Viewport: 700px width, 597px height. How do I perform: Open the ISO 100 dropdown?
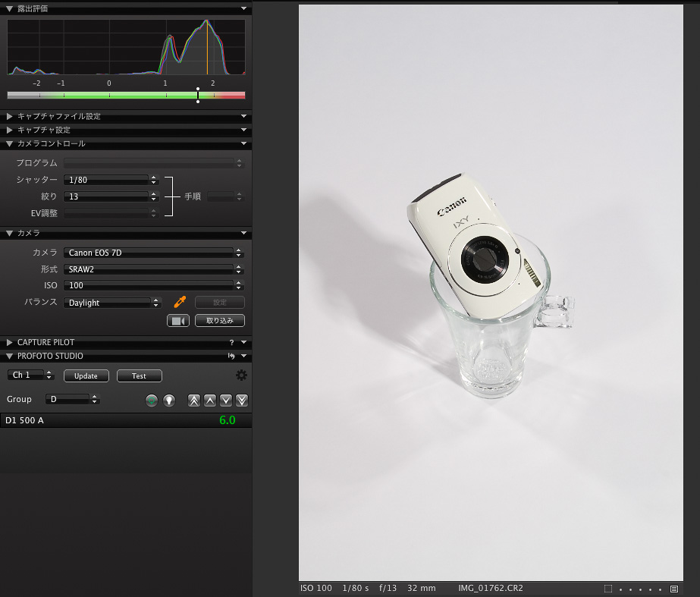point(153,286)
